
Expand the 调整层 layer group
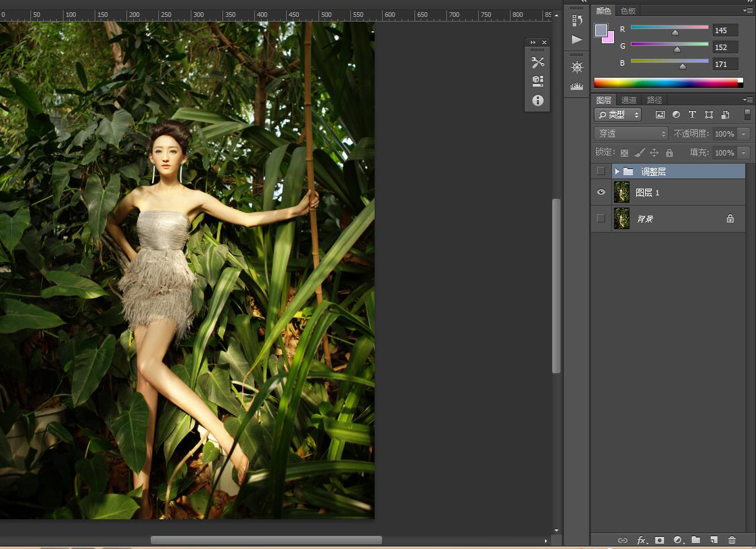(x=617, y=172)
